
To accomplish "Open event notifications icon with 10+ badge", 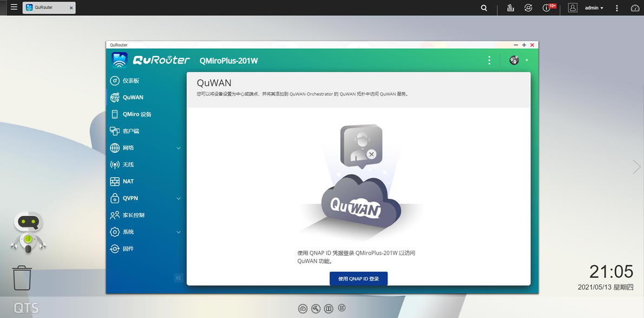I will (549, 8).
